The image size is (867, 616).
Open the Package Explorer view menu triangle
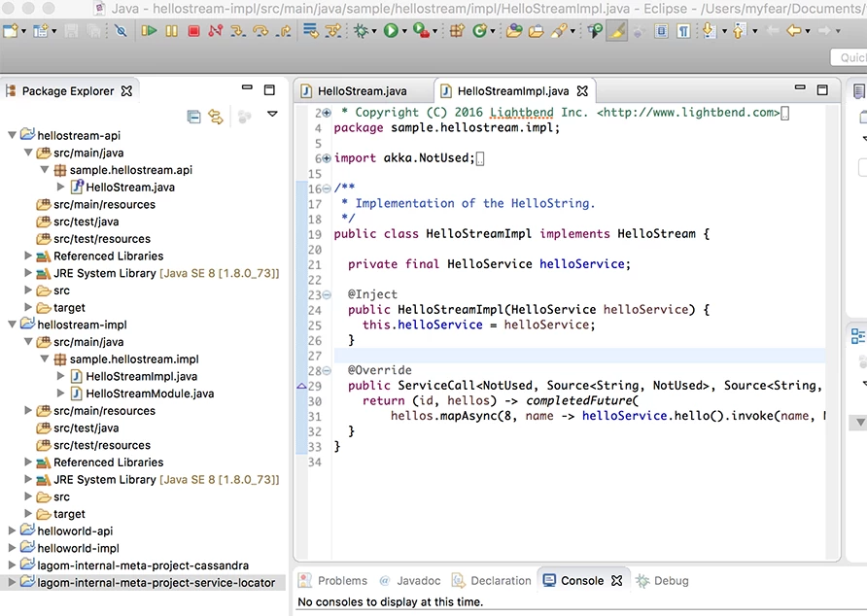click(x=272, y=114)
